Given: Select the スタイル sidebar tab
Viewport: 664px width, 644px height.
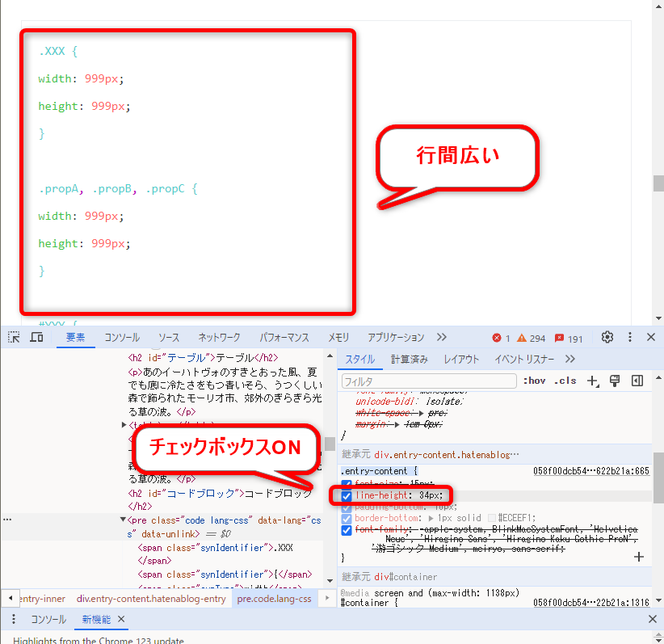Looking at the screenshot, I should click(x=360, y=360).
